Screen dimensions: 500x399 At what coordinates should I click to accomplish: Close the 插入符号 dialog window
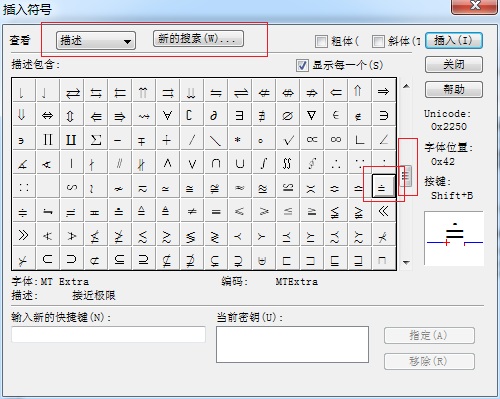(474, 6)
